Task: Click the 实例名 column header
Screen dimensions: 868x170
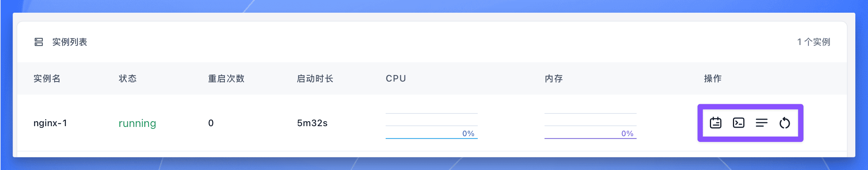Action: 47,78
